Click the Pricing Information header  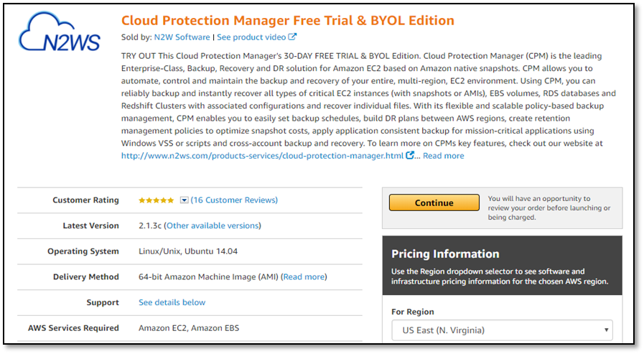point(445,253)
